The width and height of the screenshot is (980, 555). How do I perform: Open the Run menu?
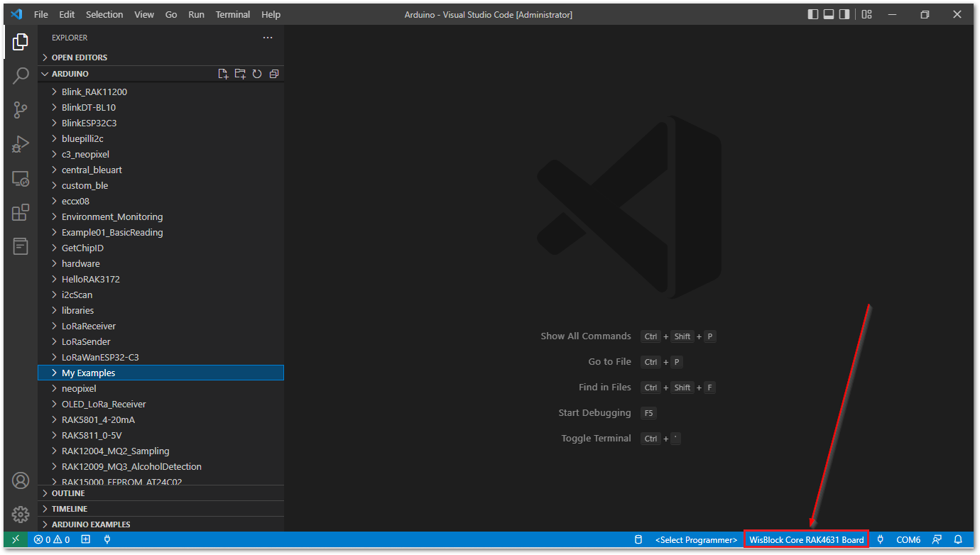point(196,14)
